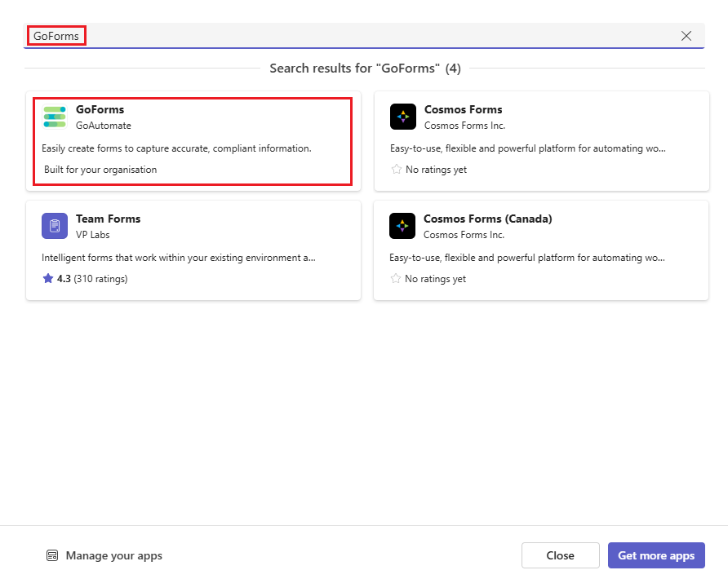Viewport: 728px width, 579px height.
Task: Click the blue rating star on Team Forms
Action: point(48,278)
